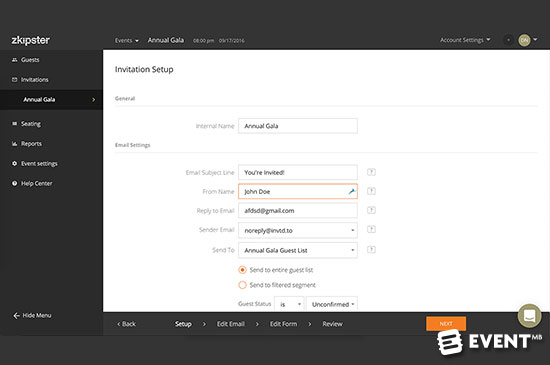Open Event settings in the sidebar

pyautogui.click(x=39, y=164)
